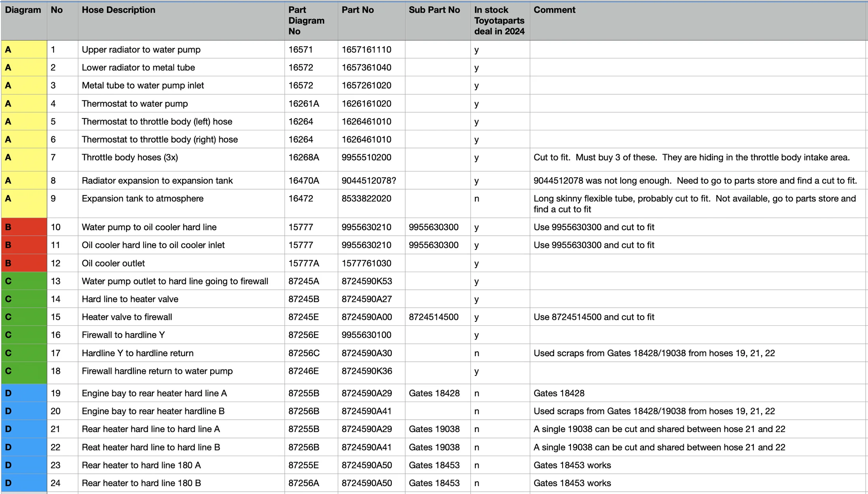The image size is (868, 494).
Task: Click the 'Gates 18428' comment cell
Action: [x=559, y=393]
